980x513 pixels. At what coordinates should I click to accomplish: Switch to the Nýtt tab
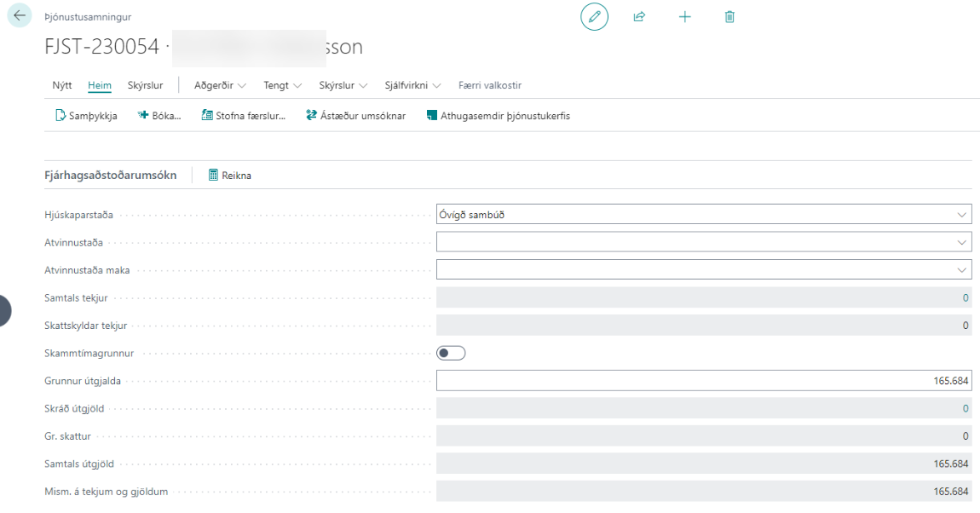61,85
